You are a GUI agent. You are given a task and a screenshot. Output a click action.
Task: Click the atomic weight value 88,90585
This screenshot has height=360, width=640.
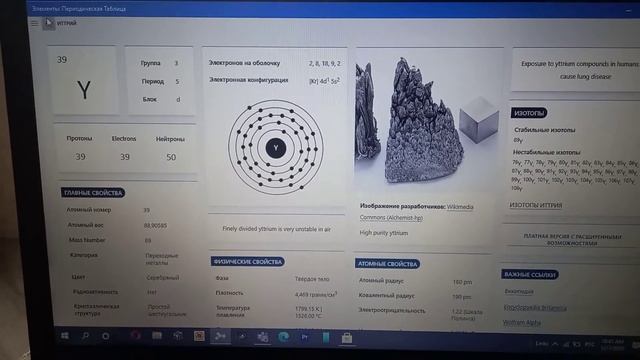[x=155, y=225]
